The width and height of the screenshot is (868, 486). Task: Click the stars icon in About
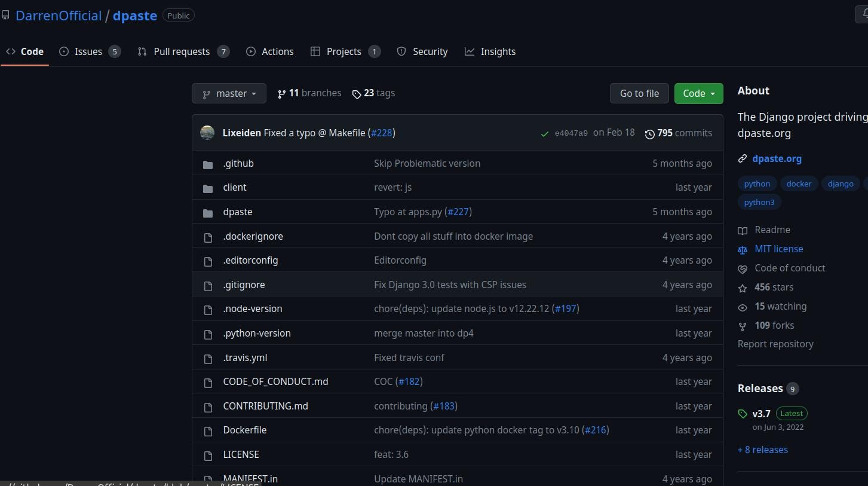(x=743, y=288)
